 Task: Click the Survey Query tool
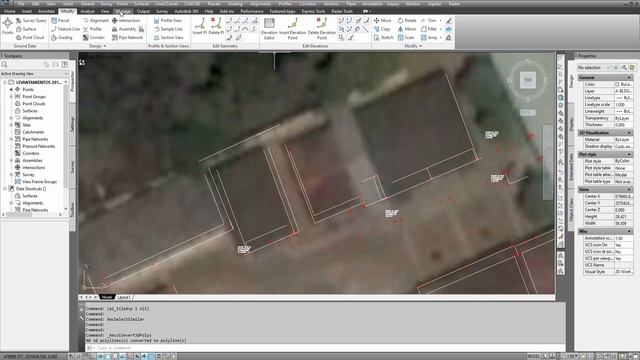(x=31, y=20)
